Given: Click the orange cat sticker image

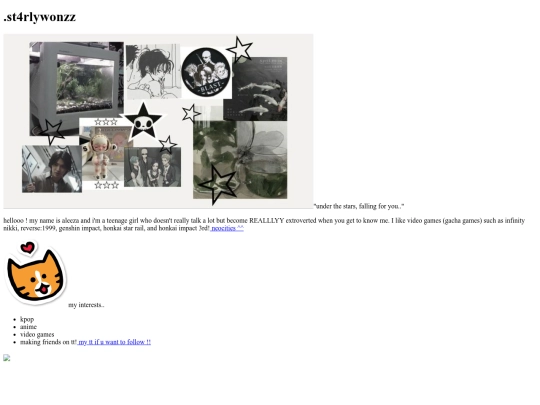Looking at the screenshot, I should click(x=35, y=273).
